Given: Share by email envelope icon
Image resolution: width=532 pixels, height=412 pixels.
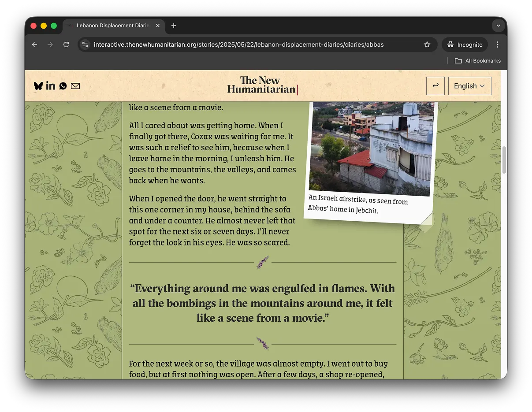Looking at the screenshot, I should tap(75, 86).
